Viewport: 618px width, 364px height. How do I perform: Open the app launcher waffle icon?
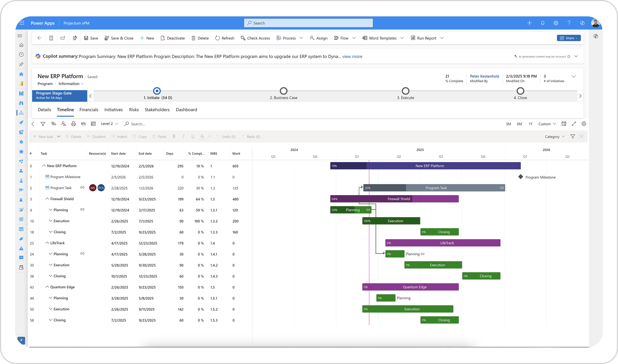pos(22,23)
